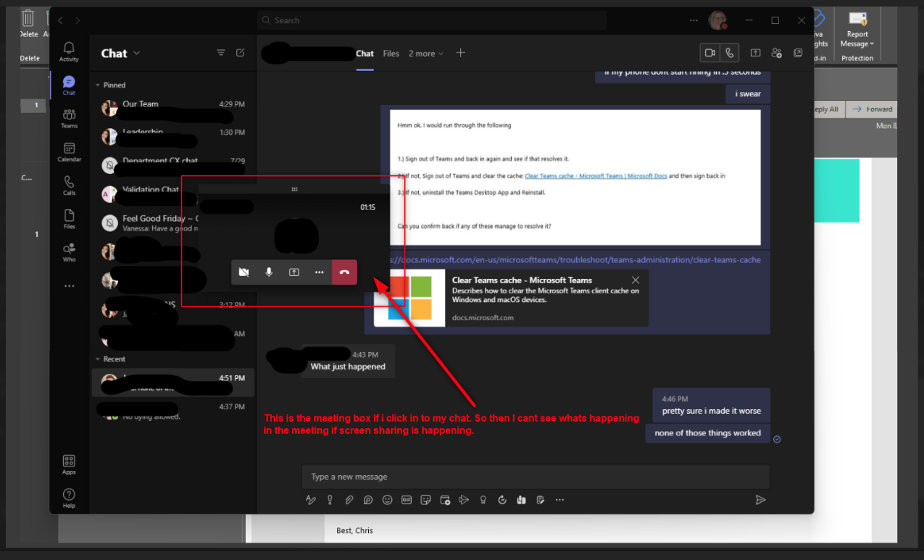
Task: Pop out the chat window
Action: pyautogui.click(x=798, y=53)
